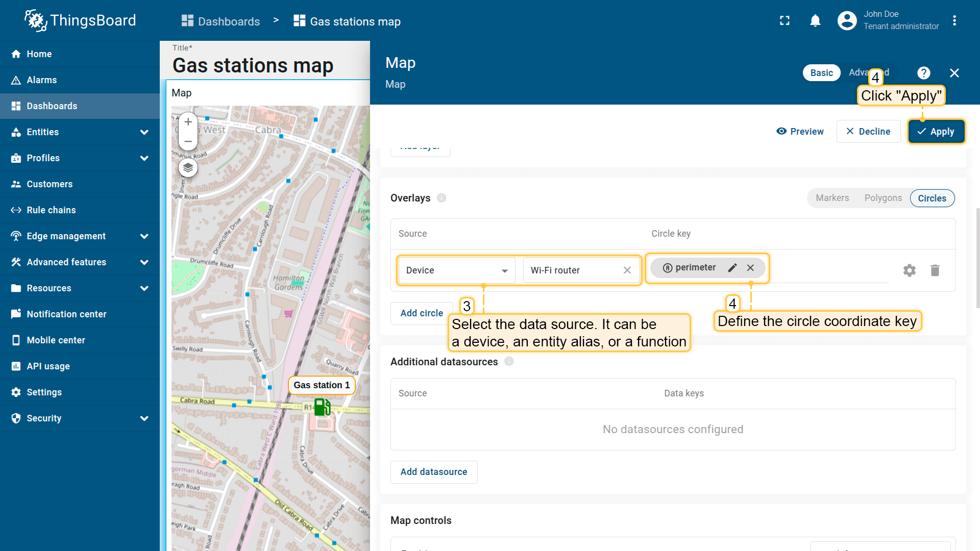Go to Alarms page
This screenshot has width=980, height=551.
point(42,80)
